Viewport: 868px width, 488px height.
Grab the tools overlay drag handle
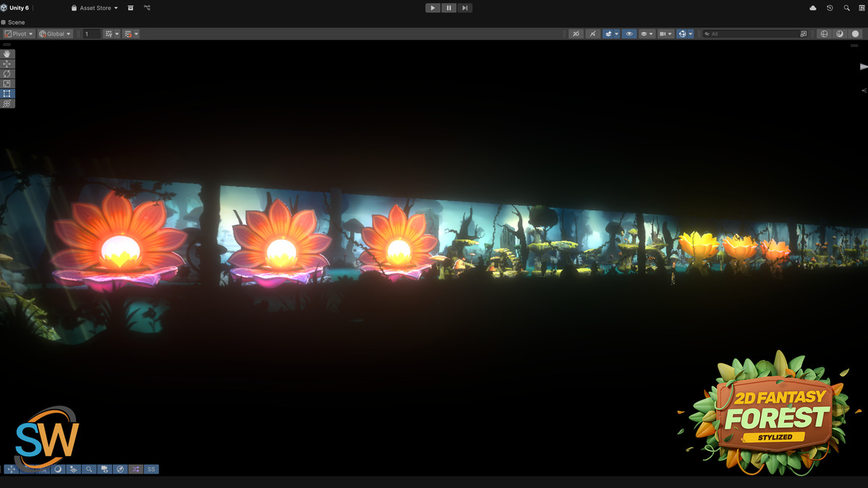pos(7,45)
